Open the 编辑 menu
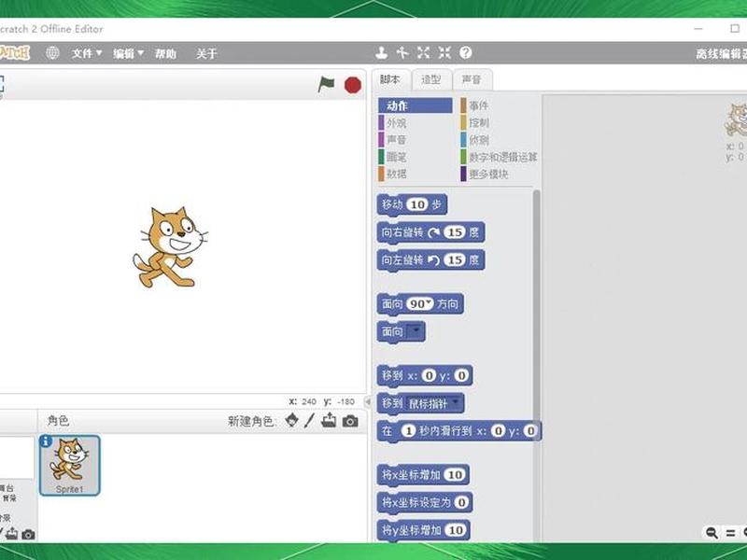This screenshot has height=560, width=747. (x=128, y=53)
